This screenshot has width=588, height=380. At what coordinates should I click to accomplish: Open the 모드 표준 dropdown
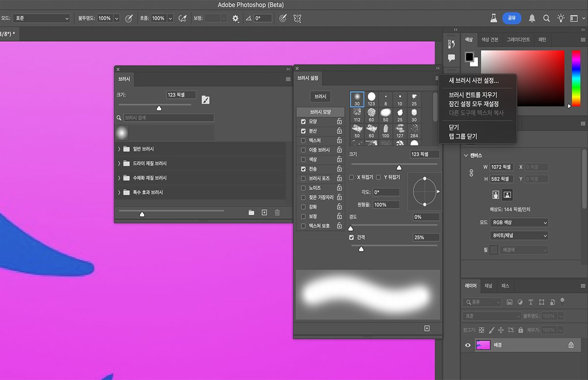[41, 18]
